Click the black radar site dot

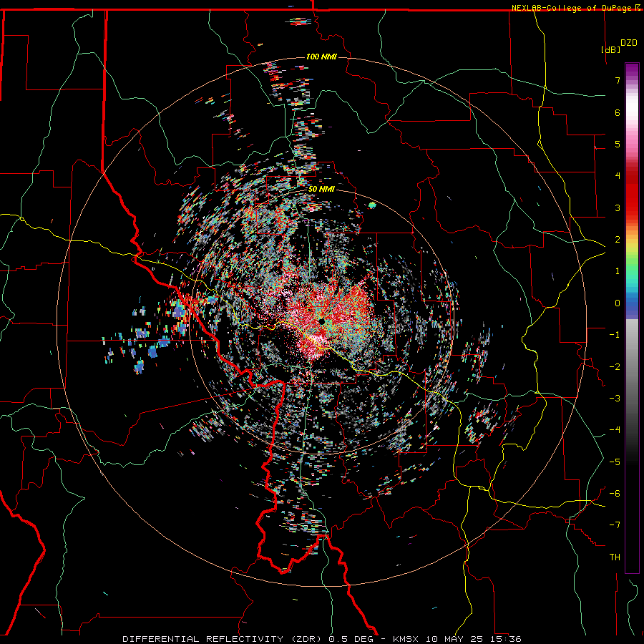coord(321,321)
